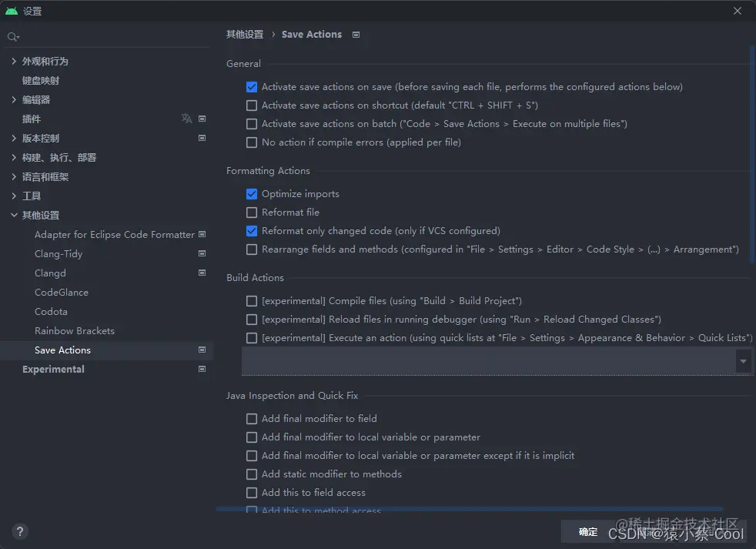Enable Reformat file checkbox
This screenshot has height=549, width=756.
tap(251, 213)
